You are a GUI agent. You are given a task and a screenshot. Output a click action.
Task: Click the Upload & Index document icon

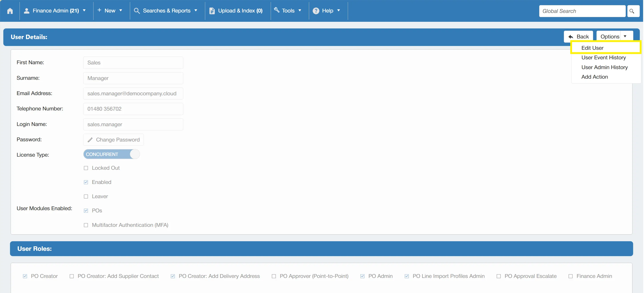tap(212, 11)
